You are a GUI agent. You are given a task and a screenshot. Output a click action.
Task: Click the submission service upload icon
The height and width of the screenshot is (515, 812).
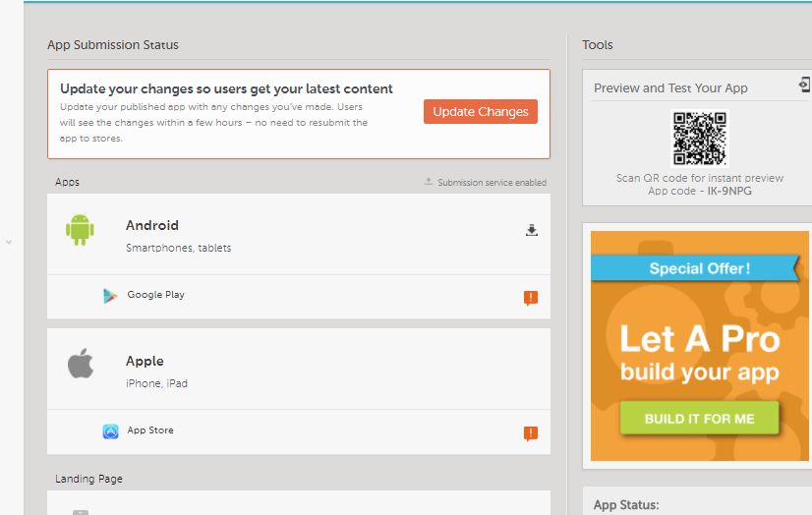coord(429,182)
